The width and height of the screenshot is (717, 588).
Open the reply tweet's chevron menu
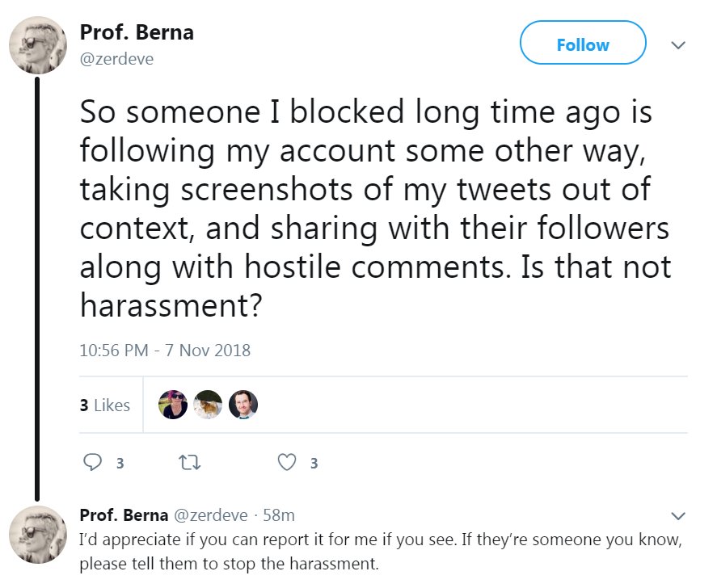pos(678,515)
